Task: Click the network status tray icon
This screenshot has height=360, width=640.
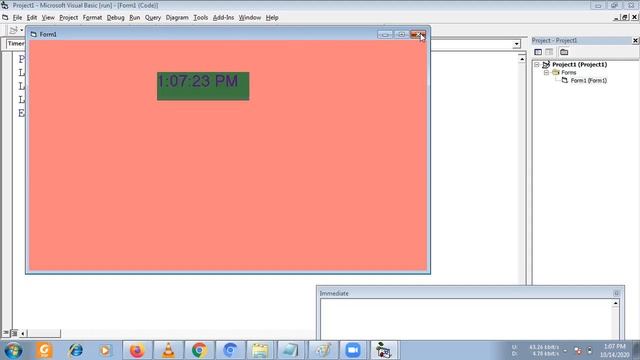Action: click(578, 351)
